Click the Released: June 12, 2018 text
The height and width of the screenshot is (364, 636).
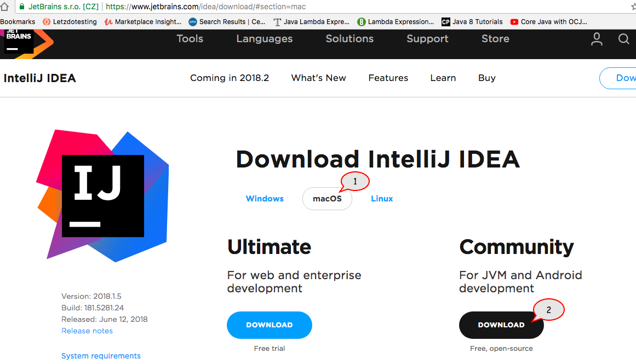click(104, 319)
